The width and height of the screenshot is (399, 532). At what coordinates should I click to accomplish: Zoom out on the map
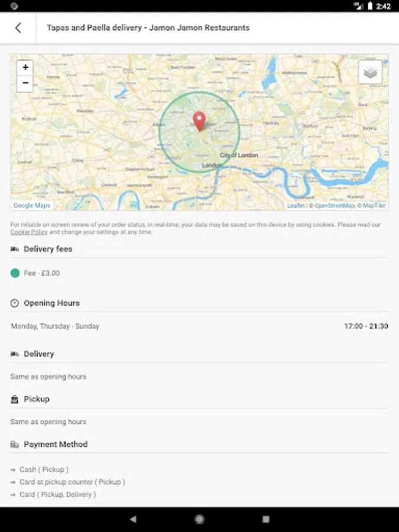coord(25,83)
